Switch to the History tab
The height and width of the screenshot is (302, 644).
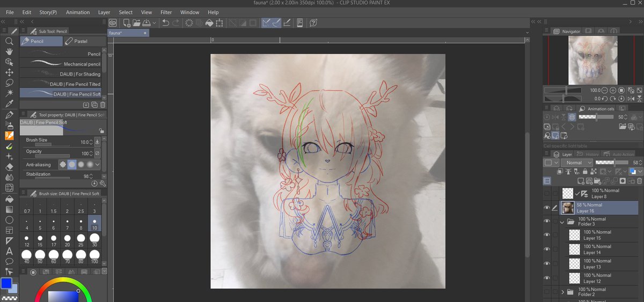coord(588,154)
